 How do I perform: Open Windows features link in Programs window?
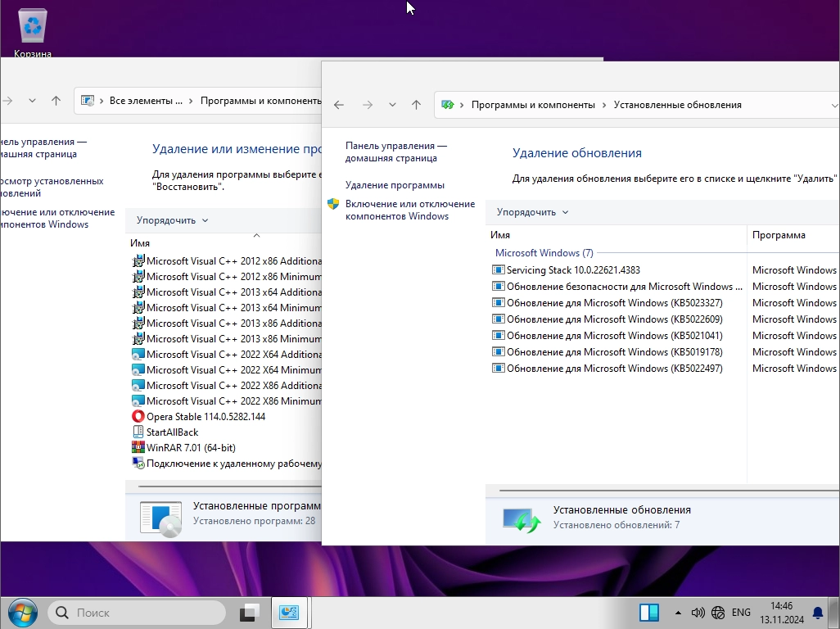(x=57, y=218)
